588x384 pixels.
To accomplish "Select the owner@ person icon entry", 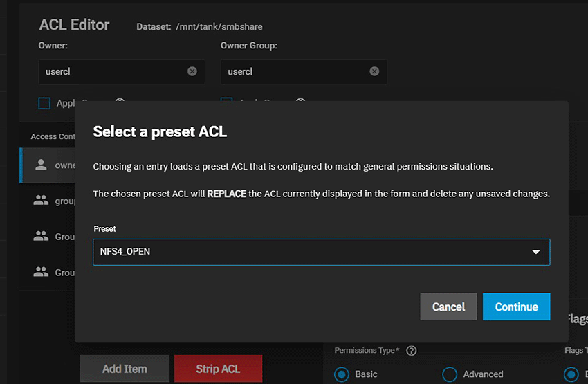I will pyautogui.click(x=42, y=165).
